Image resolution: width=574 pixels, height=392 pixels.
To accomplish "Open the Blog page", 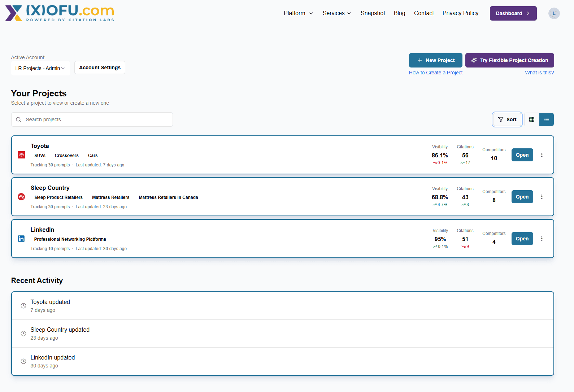I will tap(399, 13).
